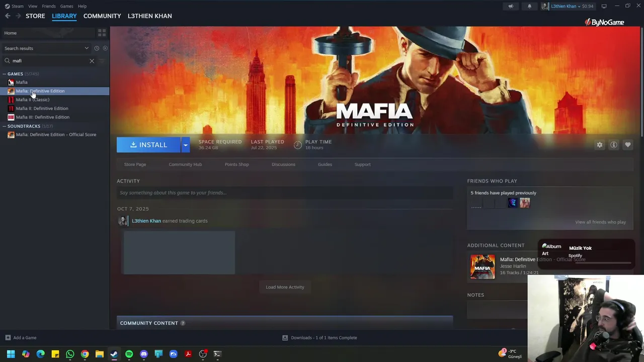Screen dimensions: 644x362
Task: Open Search results collection dropdown
Action: [x=46, y=48]
